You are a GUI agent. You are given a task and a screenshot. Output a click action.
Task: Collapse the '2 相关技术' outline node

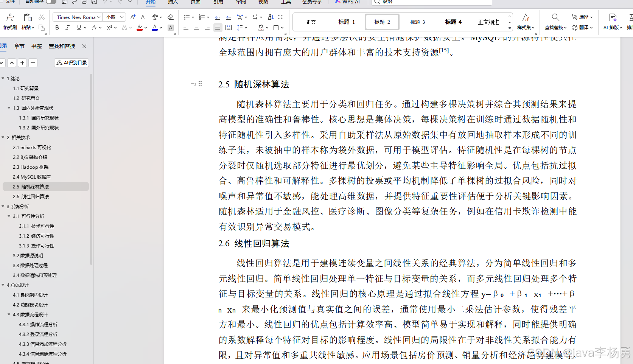point(3,137)
